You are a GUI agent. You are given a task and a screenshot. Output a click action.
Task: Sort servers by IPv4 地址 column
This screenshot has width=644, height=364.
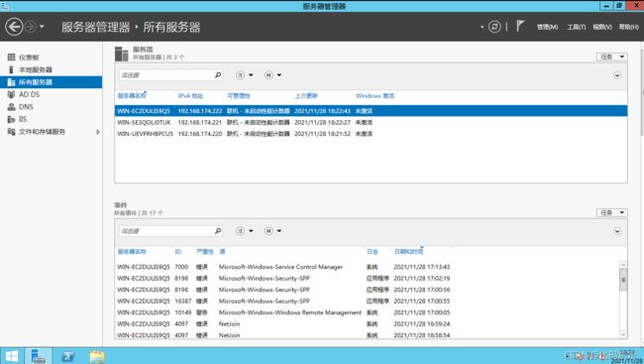pyautogui.click(x=190, y=95)
